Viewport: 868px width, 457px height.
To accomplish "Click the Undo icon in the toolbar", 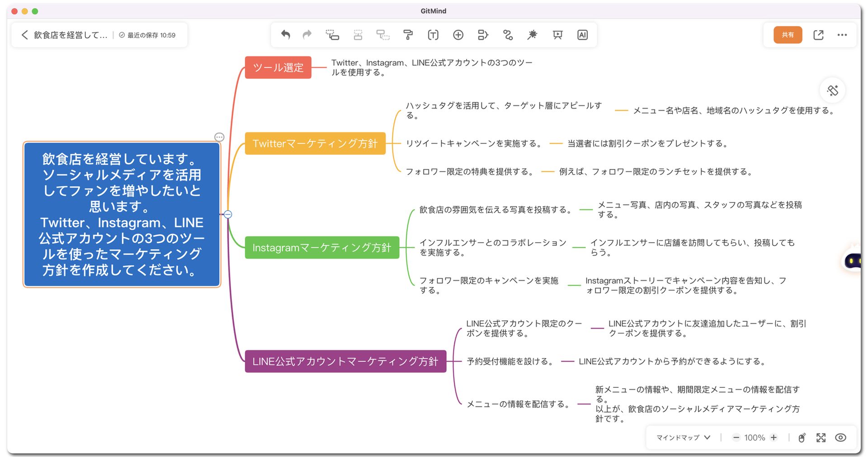I will point(285,35).
